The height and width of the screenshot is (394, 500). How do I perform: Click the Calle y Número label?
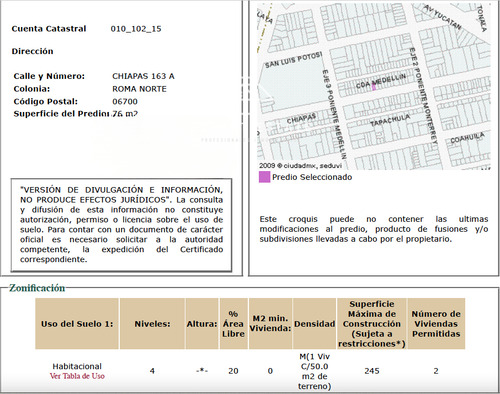49,76
